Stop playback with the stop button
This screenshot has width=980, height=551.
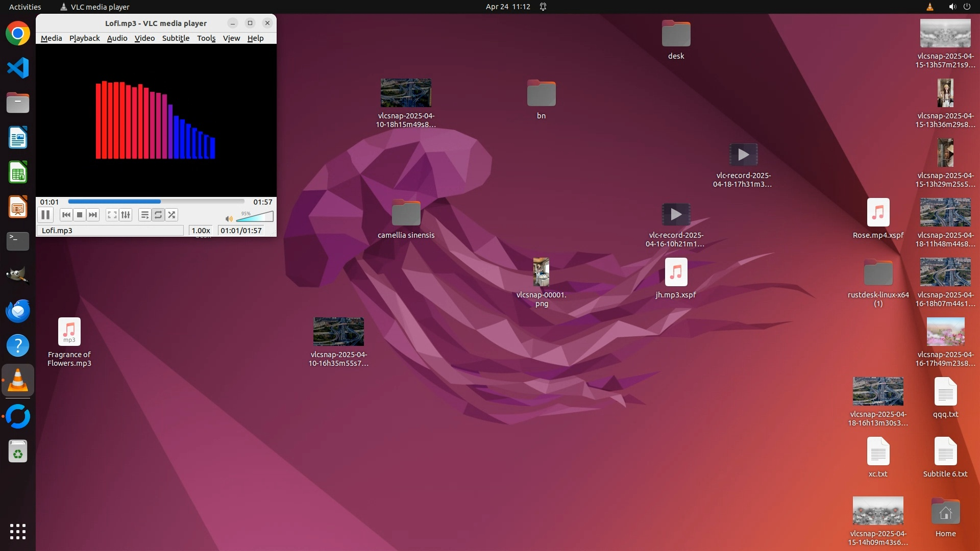[x=80, y=215]
